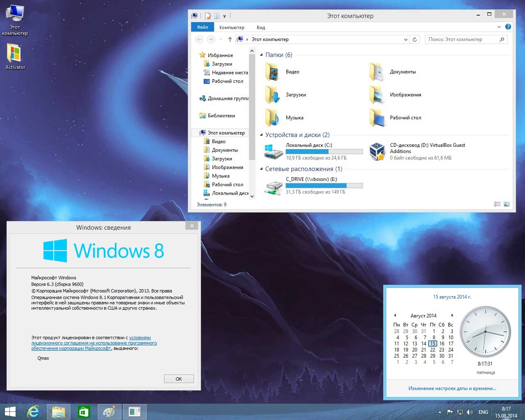Open the Компьютер ribbon tab
525x420 pixels.
point(232,27)
